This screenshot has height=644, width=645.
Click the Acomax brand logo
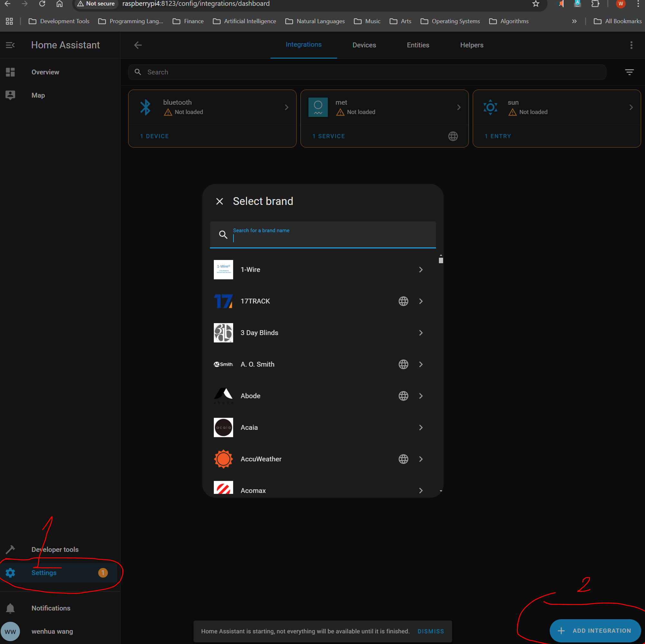coord(223,487)
